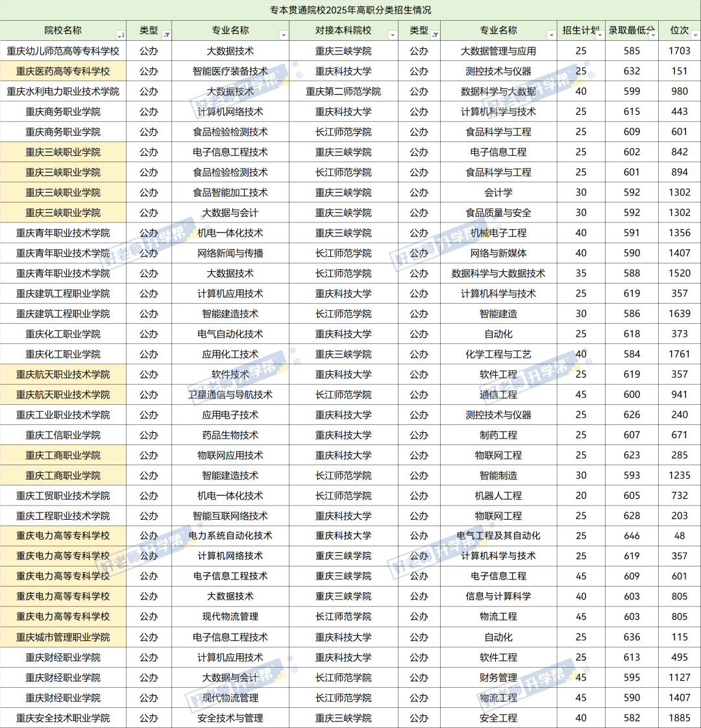The image size is (701, 728).
Task: Click the 网络新闻与传播 cell
Action: click(x=230, y=253)
